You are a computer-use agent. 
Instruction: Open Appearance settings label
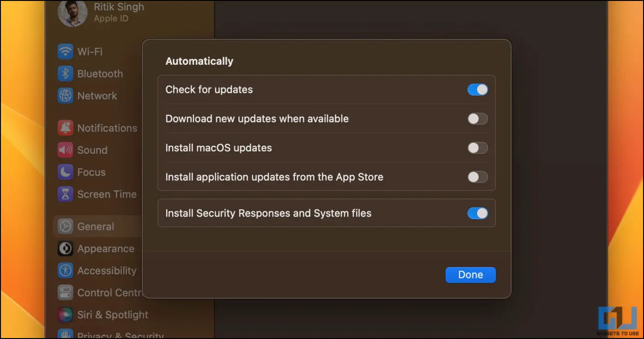106,248
